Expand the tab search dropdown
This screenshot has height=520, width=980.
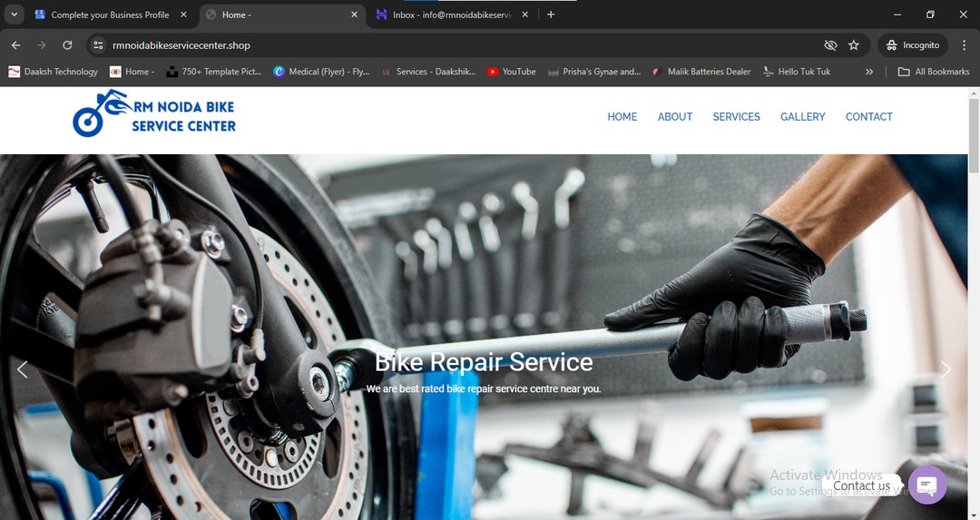14,15
